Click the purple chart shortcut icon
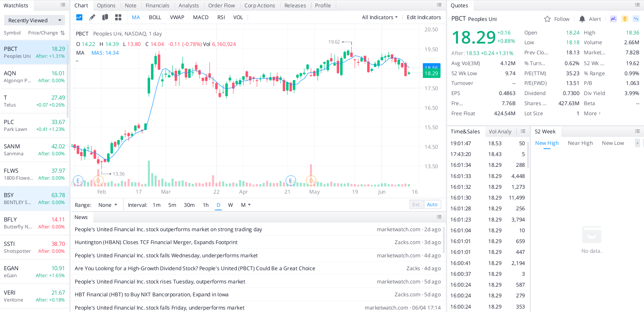Image resolution: width=644 pixels, height=312 pixels. pyautogui.click(x=613, y=19)
